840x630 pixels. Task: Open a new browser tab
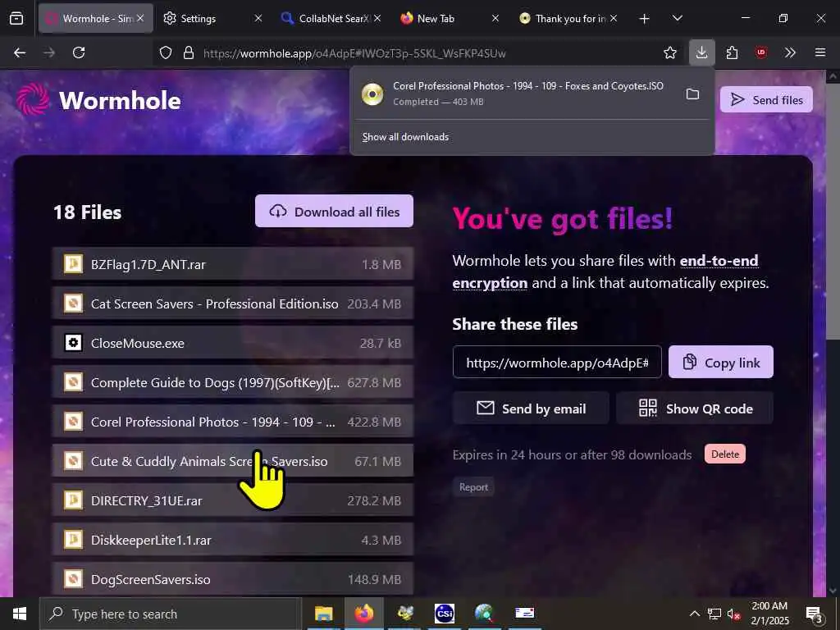click(x=644, y=19)
